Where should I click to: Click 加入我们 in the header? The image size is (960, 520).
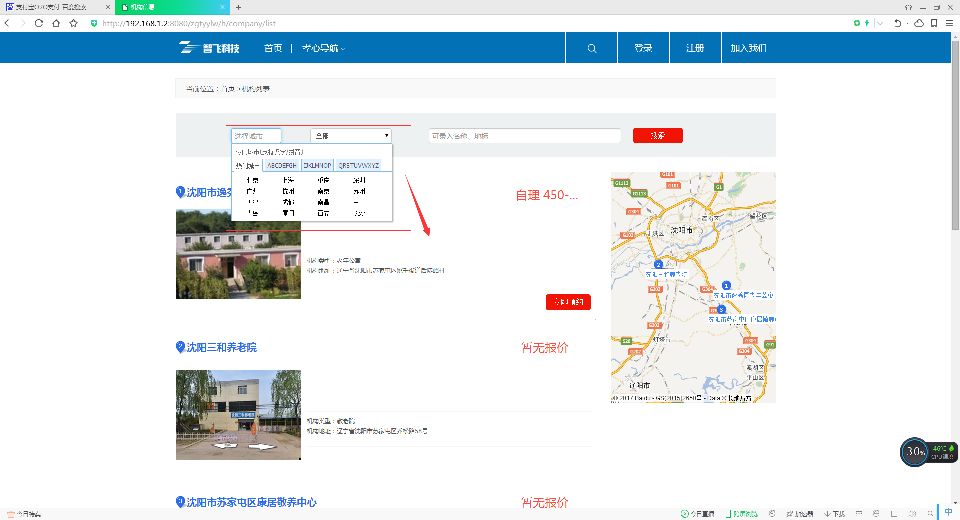coord(748,48)
